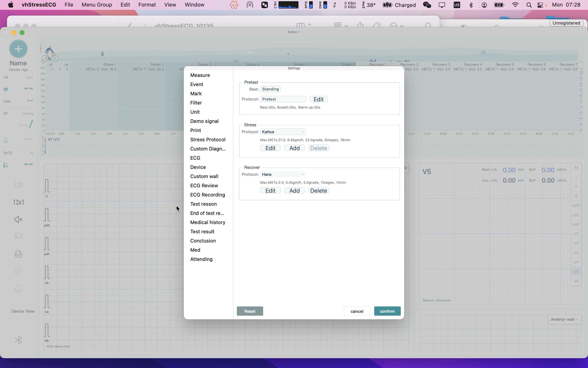This screenshot has height=368, width=588.
Task: Click the stop record circle icon
Action: point(18,271)
